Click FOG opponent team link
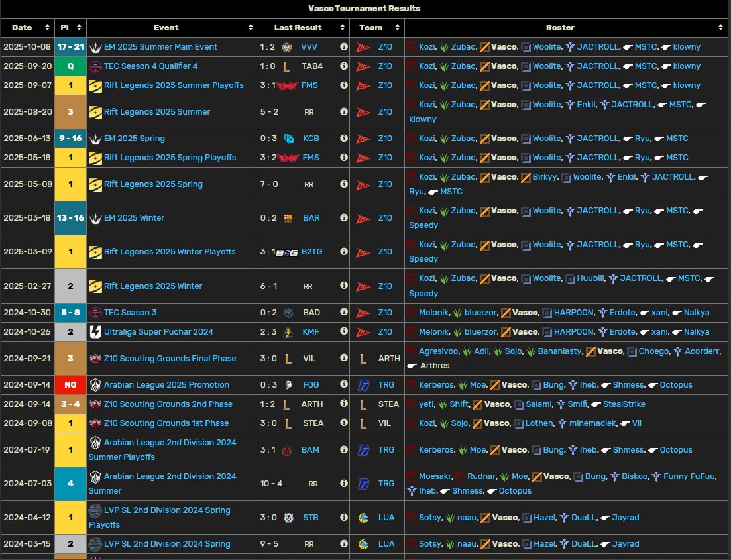Viewport: 731px width, 560px height. tap(311, 384)
